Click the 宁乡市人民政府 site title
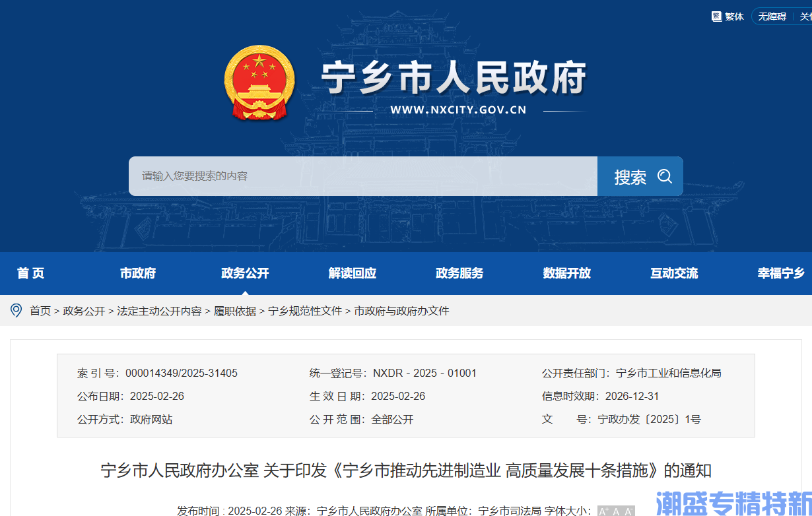The width and height of the screenshot is (812, 516). 454,79
